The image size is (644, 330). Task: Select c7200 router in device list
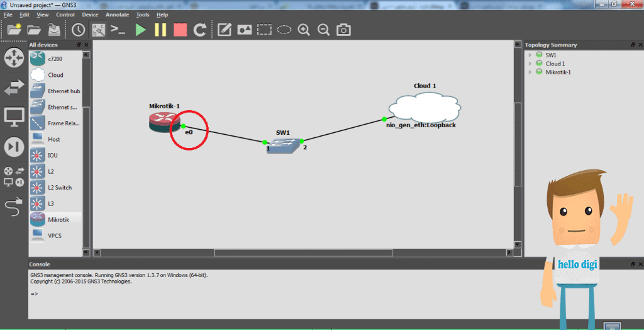[55, 59]
